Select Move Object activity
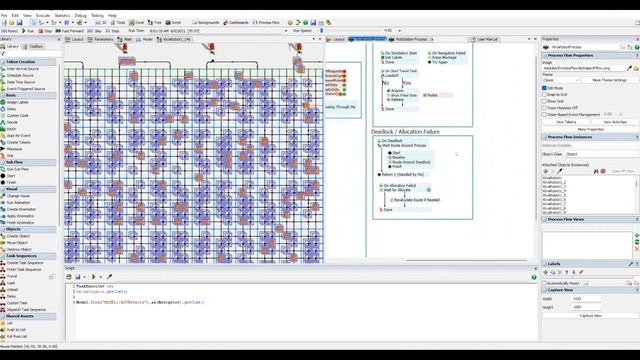This screenshot has height=360, width=640. click(x=17, y=242)
